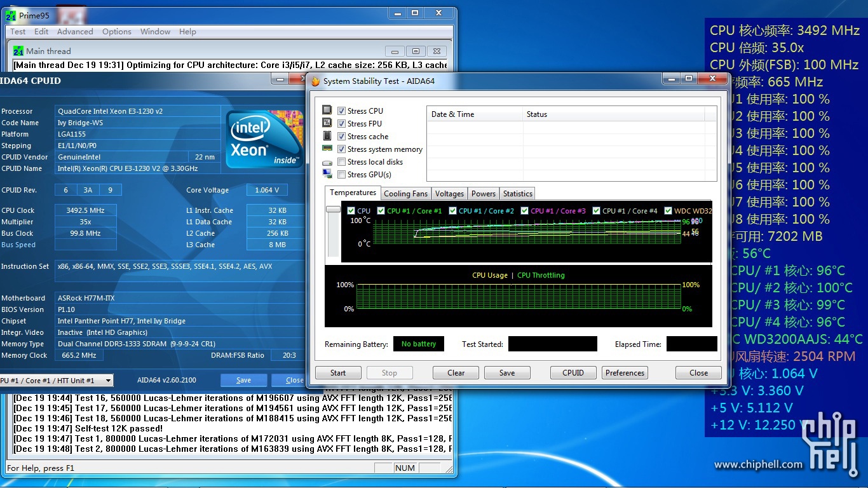Click the Main thread window icon

pos(18,51)
